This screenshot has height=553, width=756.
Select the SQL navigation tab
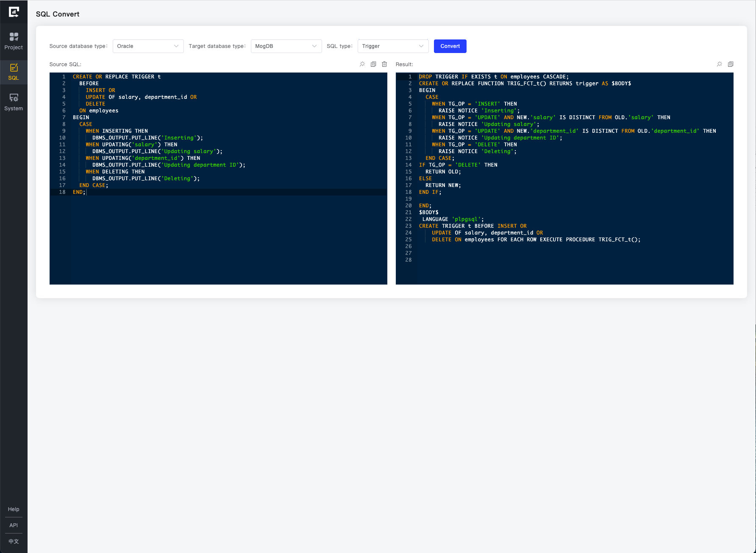click(x=14, y=72)
